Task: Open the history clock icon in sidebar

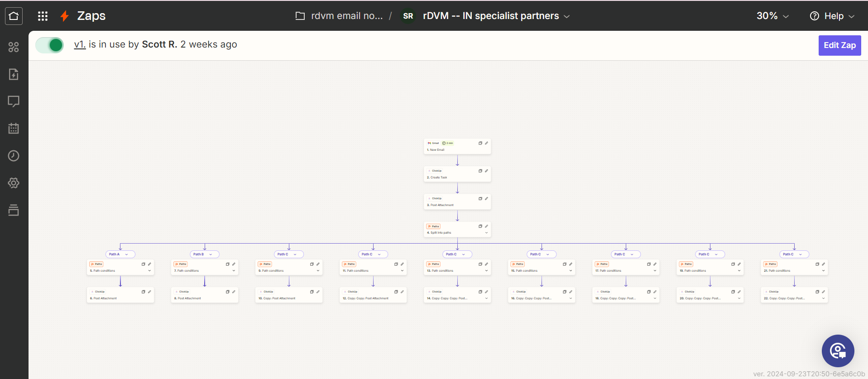Action: [x=14, y=156]
